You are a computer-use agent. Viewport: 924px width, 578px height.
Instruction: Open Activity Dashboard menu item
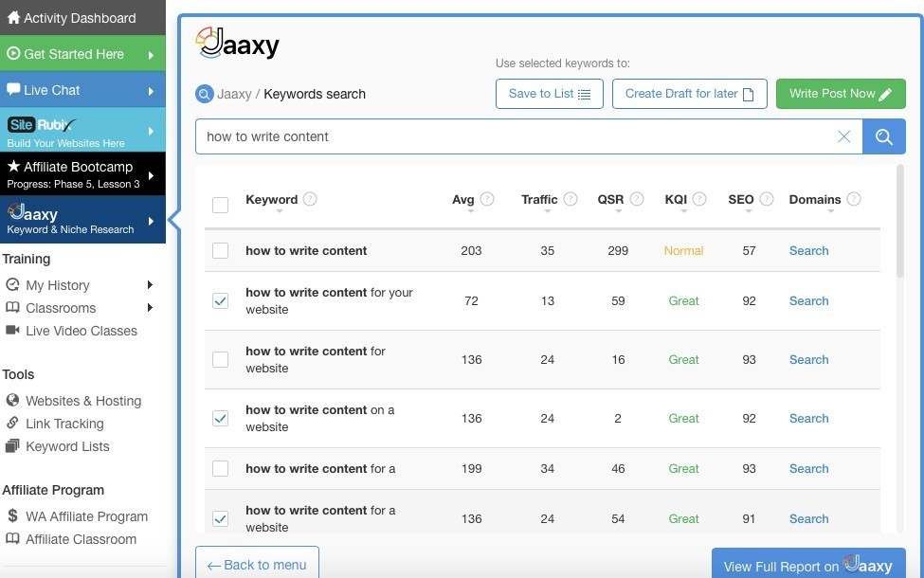click(82, 18)
